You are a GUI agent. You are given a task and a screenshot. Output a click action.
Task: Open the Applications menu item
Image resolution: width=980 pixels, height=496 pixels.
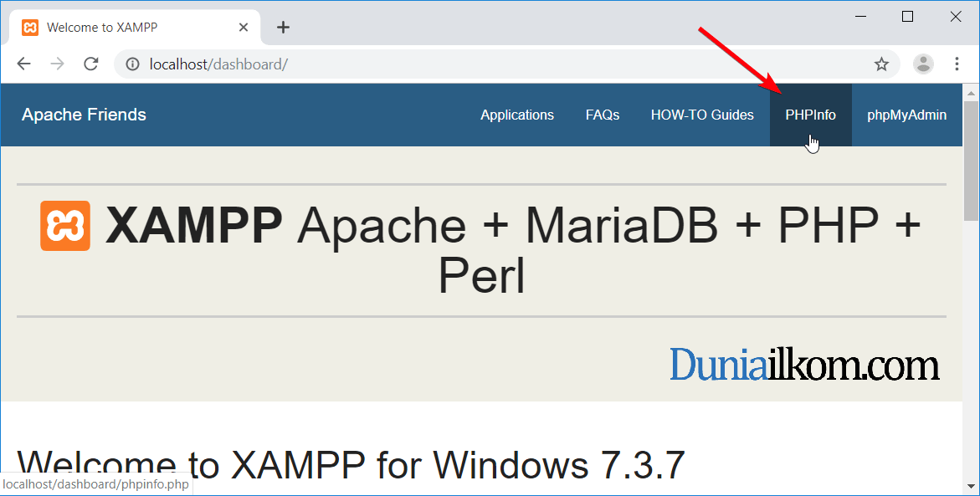[517, 115]
